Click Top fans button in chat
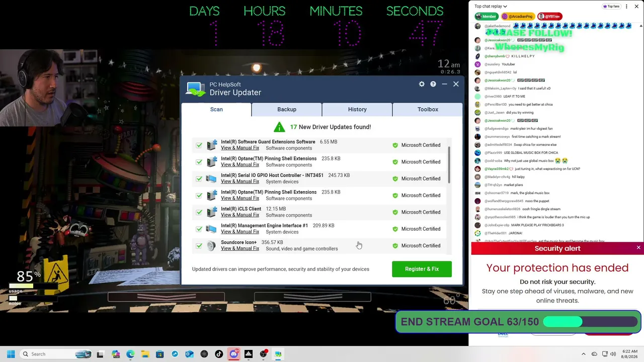 tap(611, 7)
